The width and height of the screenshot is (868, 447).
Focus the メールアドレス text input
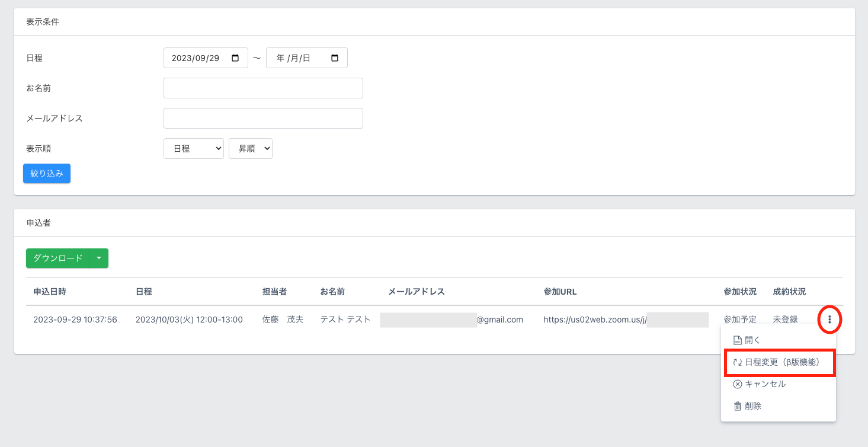pyautogui.click(x=263, y=118)
